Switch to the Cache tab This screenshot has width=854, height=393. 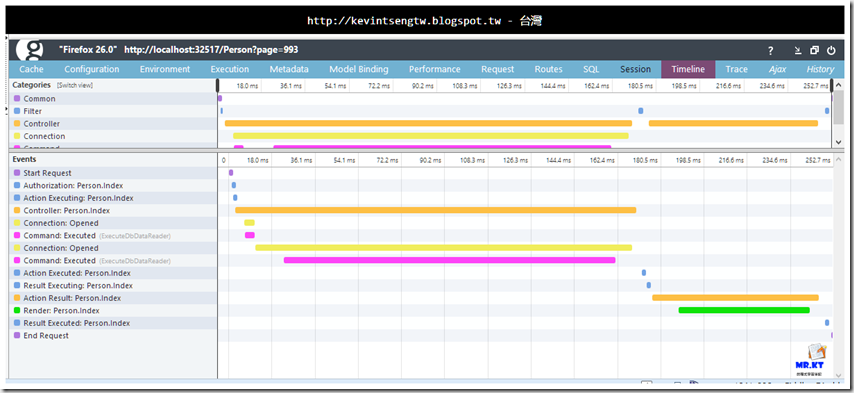coord(32,69)
